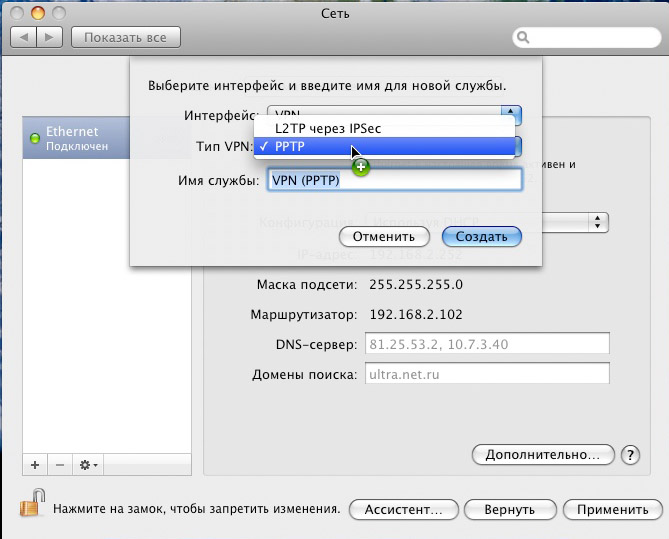
Task: Click the question mark help button
Action: click(x=630, y=454)
